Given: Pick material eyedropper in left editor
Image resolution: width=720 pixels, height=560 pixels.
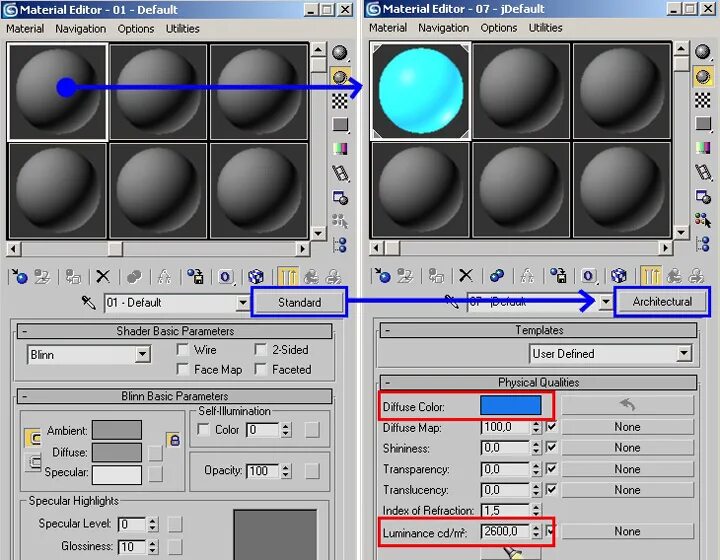Looking at the screenshot, I should point(88,302).
